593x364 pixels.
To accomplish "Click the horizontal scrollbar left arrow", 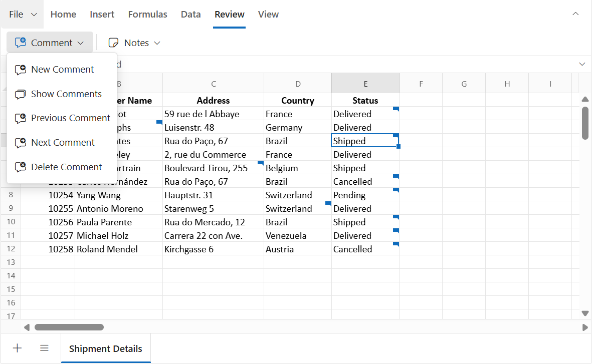I will 27,327.
